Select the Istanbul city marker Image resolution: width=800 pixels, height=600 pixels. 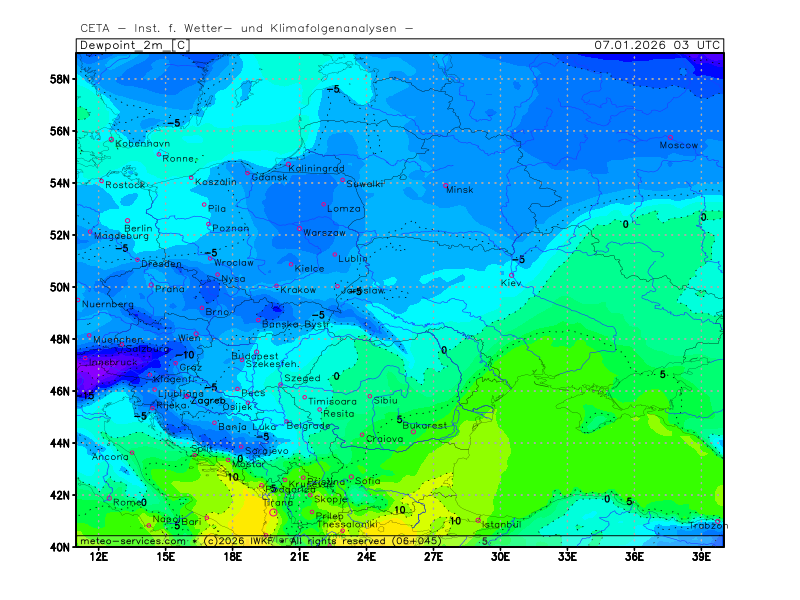coord(478,519)
